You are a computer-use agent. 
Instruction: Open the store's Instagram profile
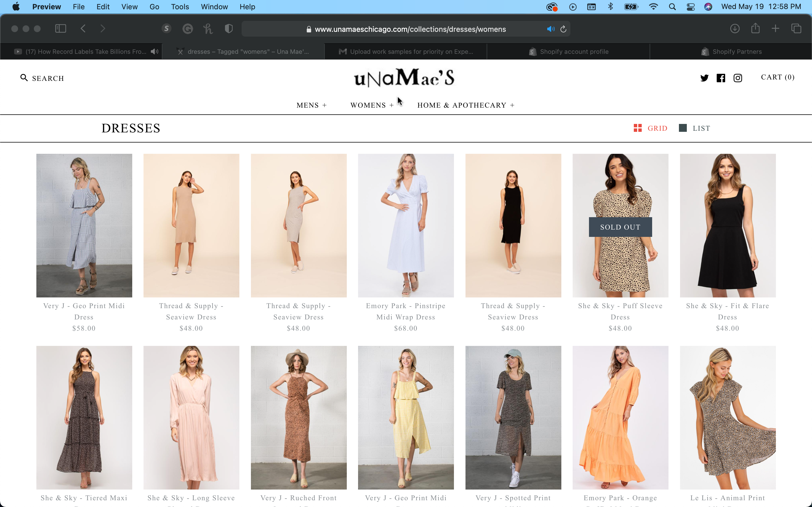738,78
